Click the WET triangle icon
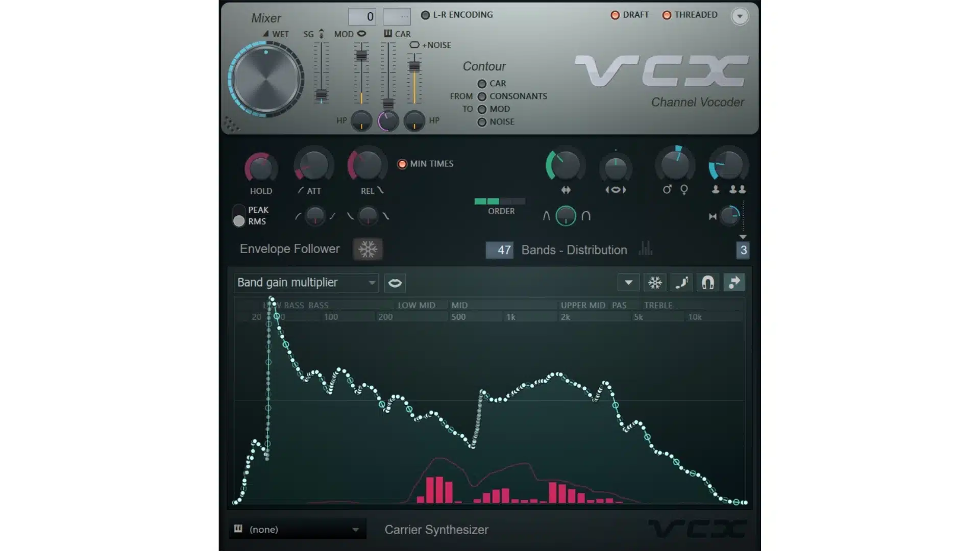This screenshot has height=551, width=980. 266,34
